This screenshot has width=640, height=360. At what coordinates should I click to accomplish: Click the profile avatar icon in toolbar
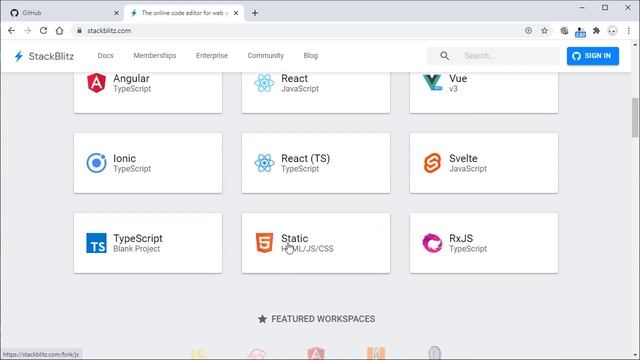(x=612, y=31)
